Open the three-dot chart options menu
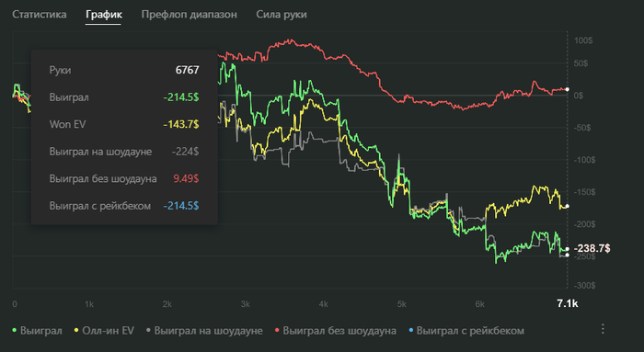Image resolution: width=644 pixels, height=352 pixels. click(x=603, y=329)
